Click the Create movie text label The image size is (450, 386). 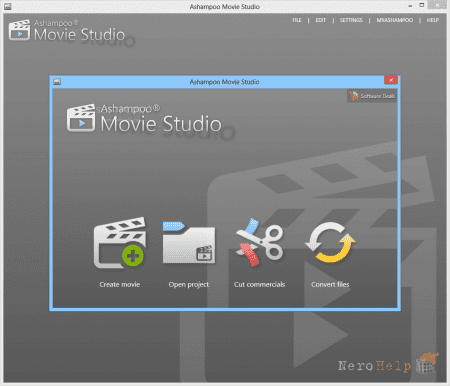120,284
